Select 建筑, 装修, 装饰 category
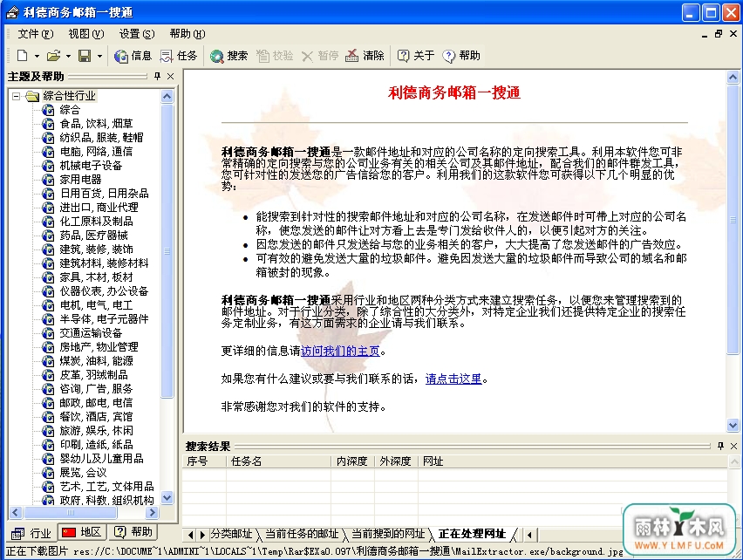The image size is (743, 560). point(96,249)
